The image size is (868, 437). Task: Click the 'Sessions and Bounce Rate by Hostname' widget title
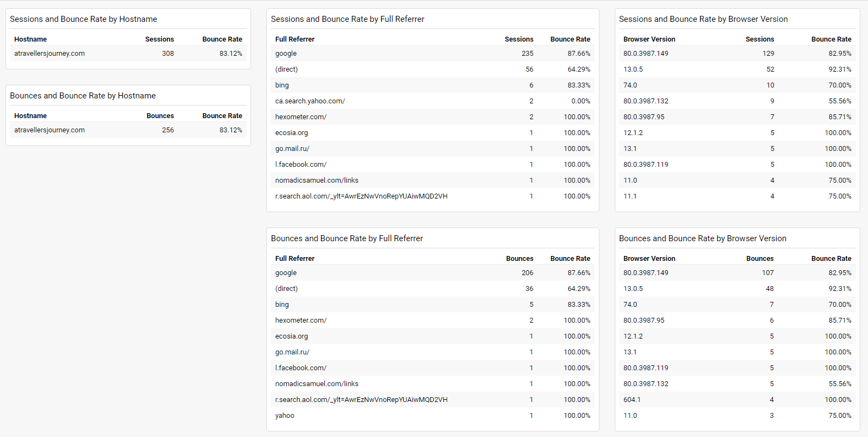point(83,19)
